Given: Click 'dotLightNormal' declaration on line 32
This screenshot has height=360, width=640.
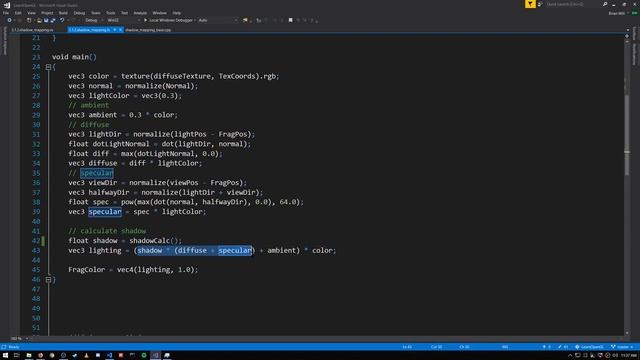Looking at the screenshot, I should [121, 144].
